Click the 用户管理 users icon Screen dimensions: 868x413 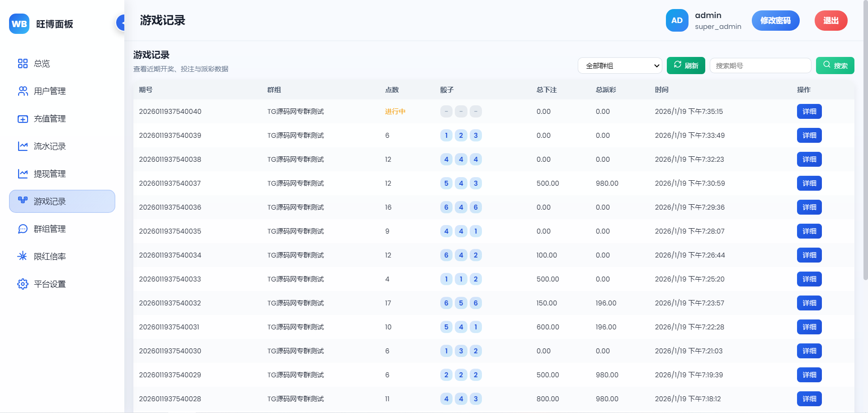point(23,91)
